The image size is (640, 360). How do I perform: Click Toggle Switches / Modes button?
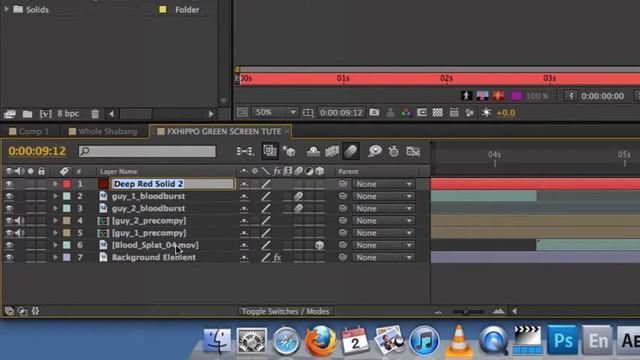[285, 311]
